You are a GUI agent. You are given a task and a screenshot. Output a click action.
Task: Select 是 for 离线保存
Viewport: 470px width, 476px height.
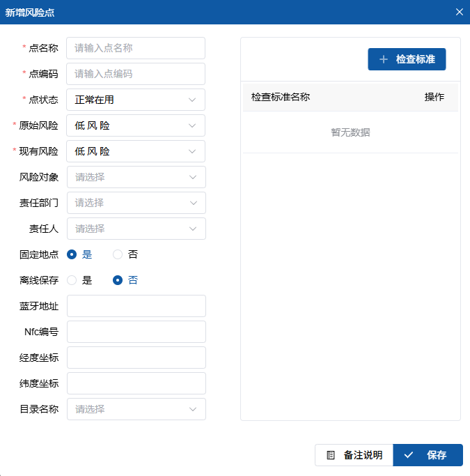click(72, 280)
